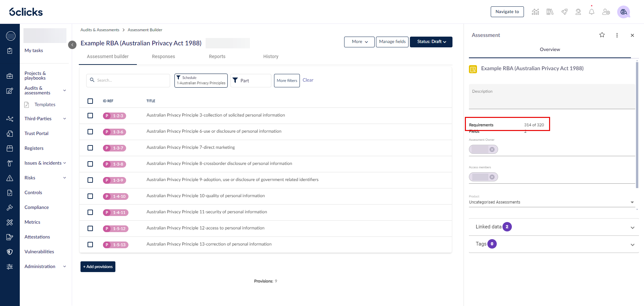Screen dimensions: 644x306
Task: Select the Overview tab in side panel
Action: pos(550,50)
